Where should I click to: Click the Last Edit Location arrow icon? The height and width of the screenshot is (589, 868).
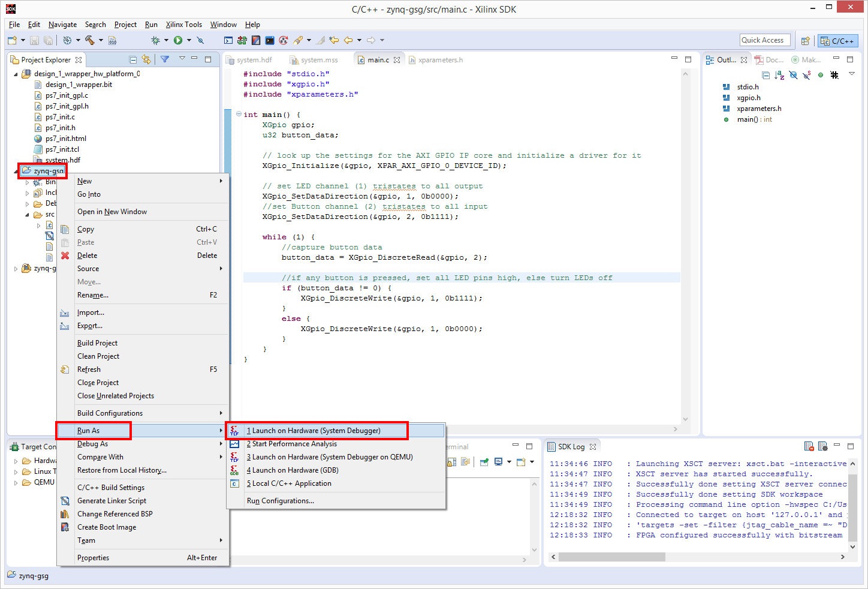click(334, 40)
